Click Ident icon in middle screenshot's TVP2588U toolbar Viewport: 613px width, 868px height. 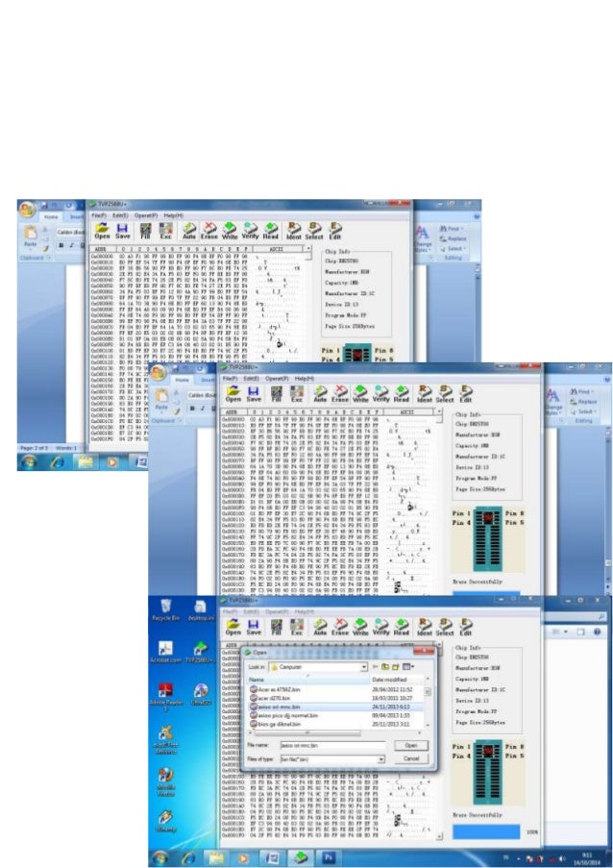pos(425,393)
